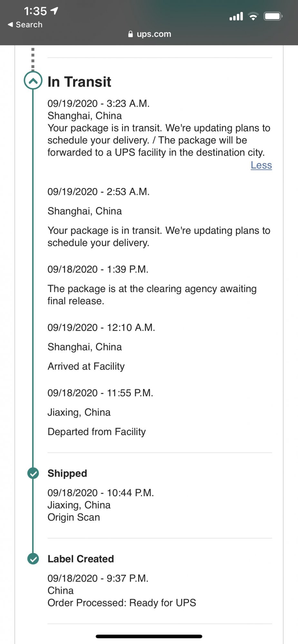Tap the 1:35 clock in status bar
Image resolution: width=298 pixels, height=644 pixels.
pos(35,11)
